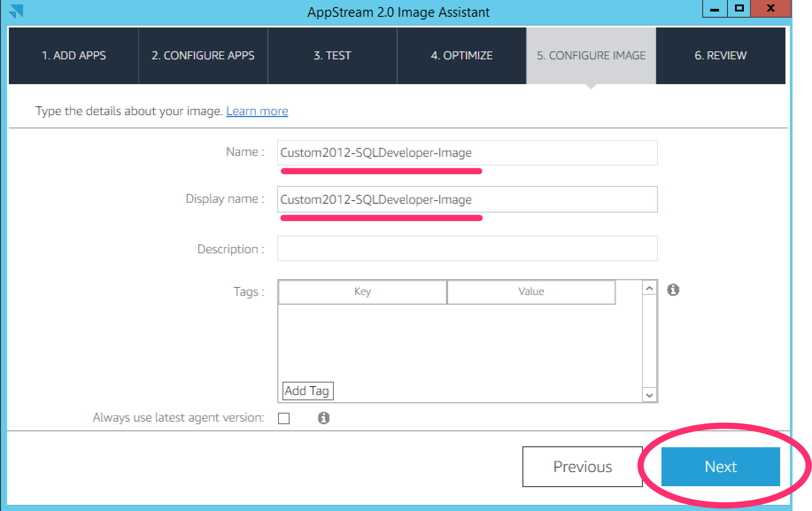
Task: Close the Image Assistant window
Action: pyautogui.click(x=770, y=9)
